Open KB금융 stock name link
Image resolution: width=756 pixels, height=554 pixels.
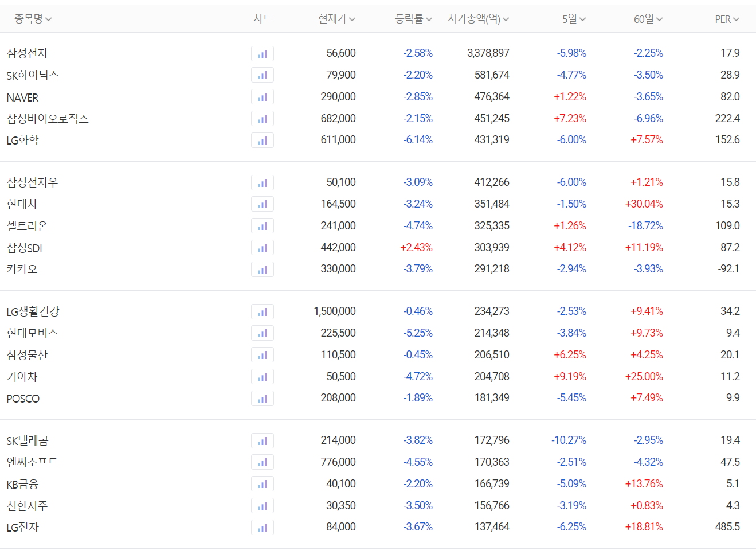point(22,484)
